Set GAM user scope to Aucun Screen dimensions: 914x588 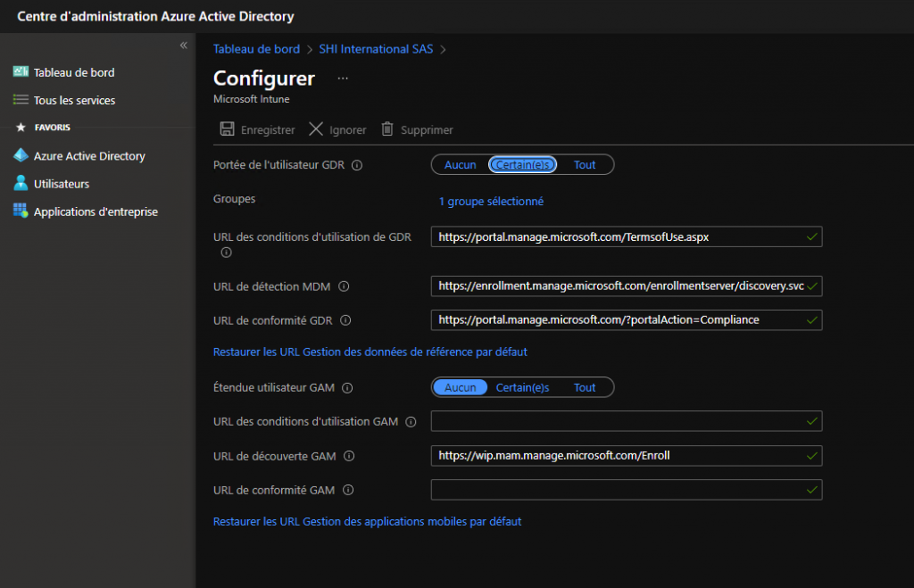[x=460, y=387]
